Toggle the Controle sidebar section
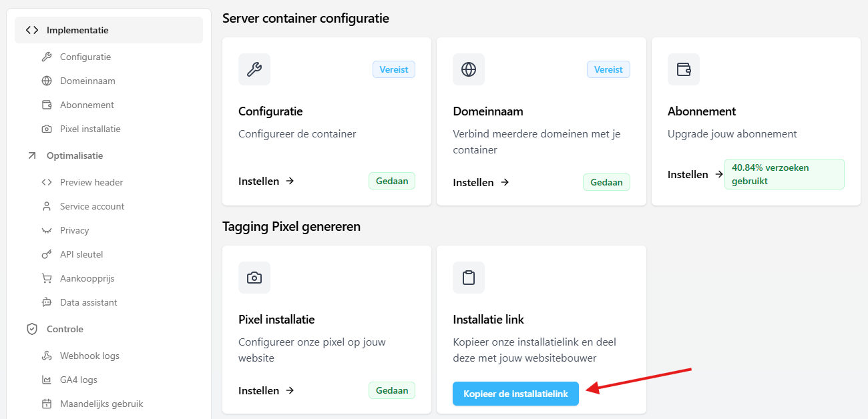This screenshot has height=419, width=868. 65,329
